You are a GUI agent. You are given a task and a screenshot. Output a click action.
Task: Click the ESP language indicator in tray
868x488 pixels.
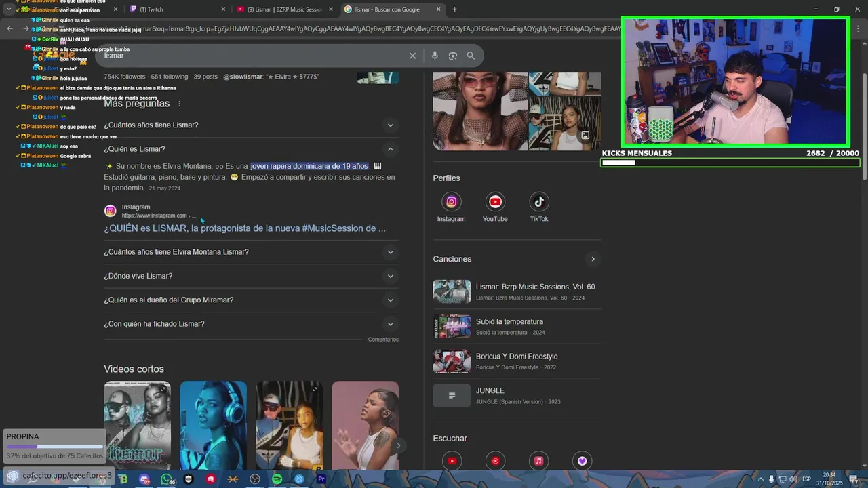[806, 479]
